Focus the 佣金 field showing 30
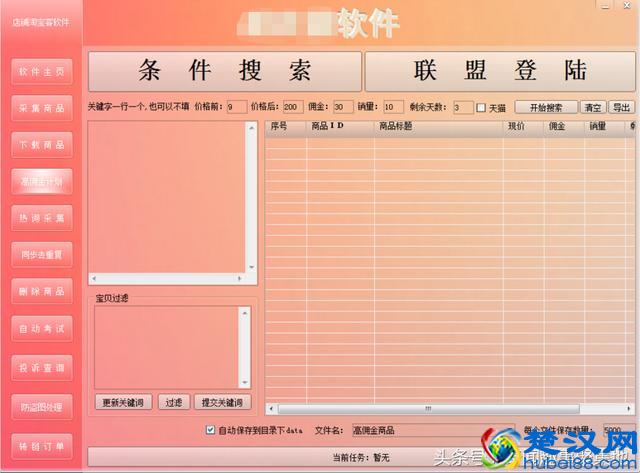The height and width of the screenshot is (473, 640). 343,107
